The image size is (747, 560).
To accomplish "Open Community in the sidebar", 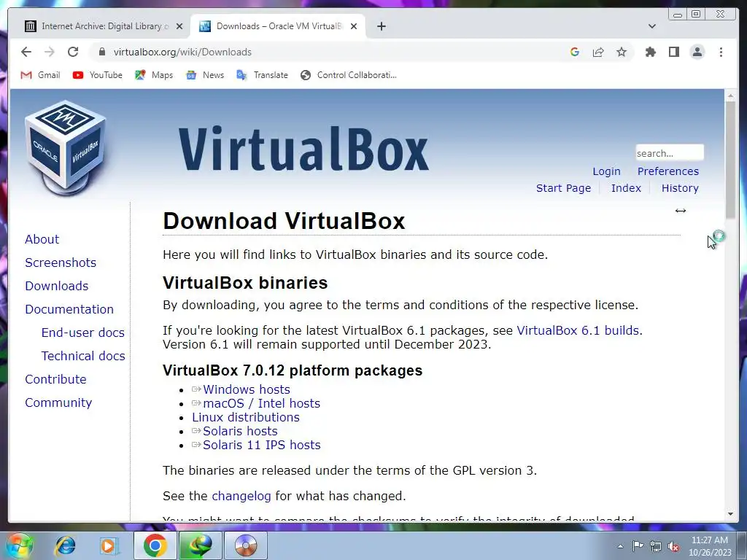I will click(x=58, y=402).
